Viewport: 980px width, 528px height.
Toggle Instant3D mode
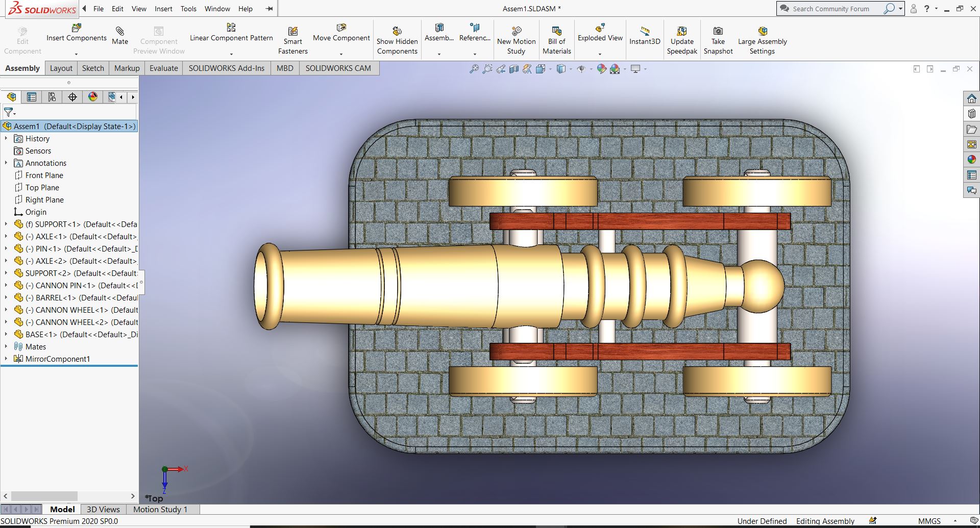click(645, 32)
